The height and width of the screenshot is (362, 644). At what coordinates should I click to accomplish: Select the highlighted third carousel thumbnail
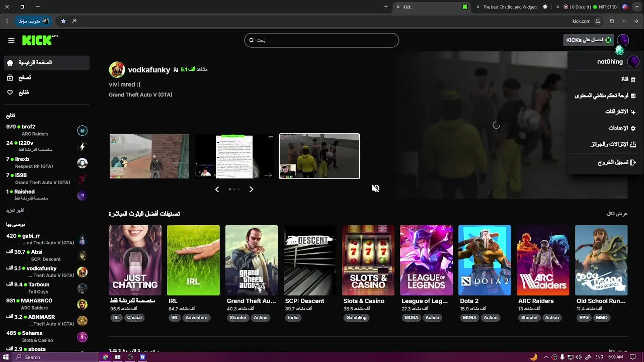(x=319, y=156)
